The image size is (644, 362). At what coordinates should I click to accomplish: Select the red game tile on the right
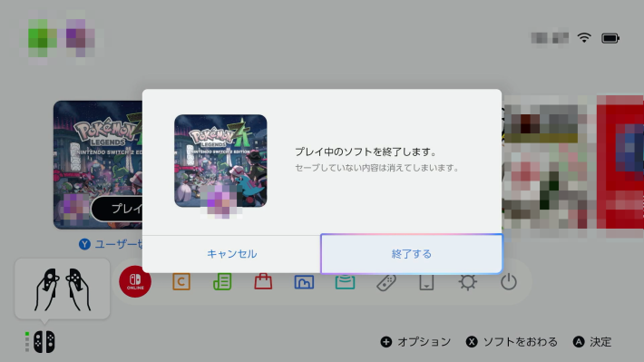pyautogui.click(x=620, y=162)
